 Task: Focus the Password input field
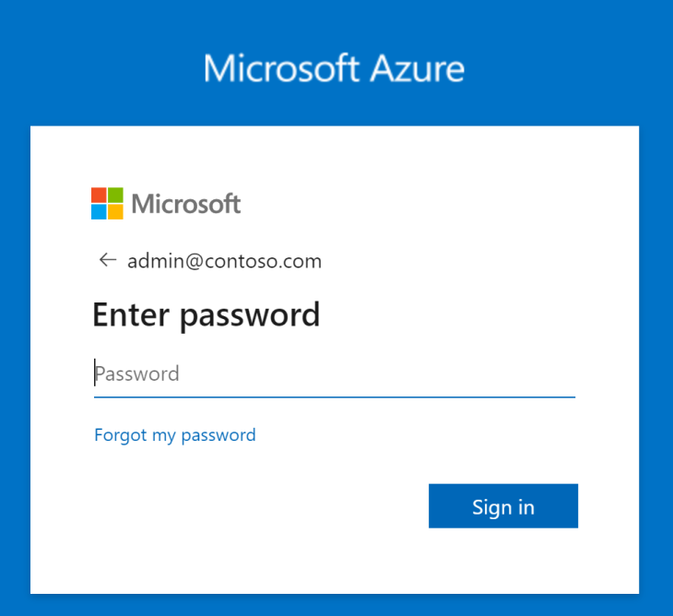(x=335, y=373)
